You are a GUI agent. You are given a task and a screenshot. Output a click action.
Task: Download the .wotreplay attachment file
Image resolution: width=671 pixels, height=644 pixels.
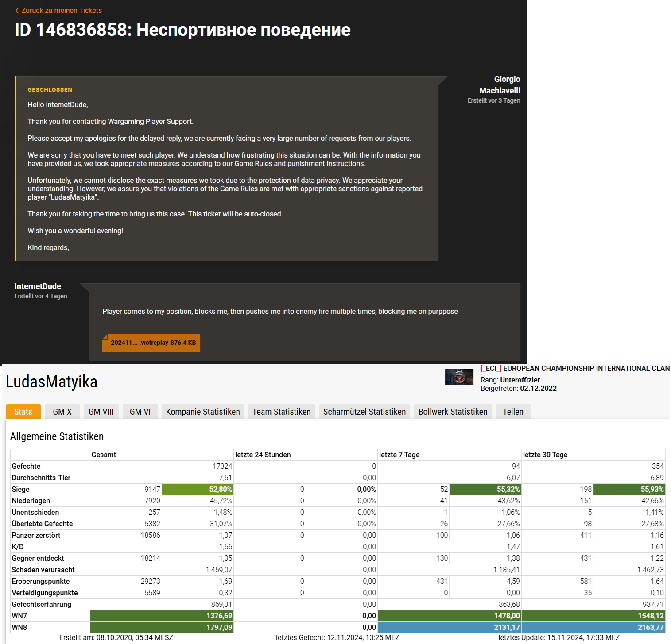click(151, 343)
